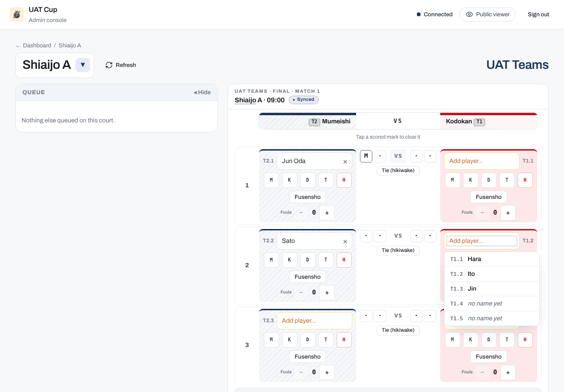Mark Fusensho for T1.1 red player
The image size is (564, 392).
click(488, 197)
